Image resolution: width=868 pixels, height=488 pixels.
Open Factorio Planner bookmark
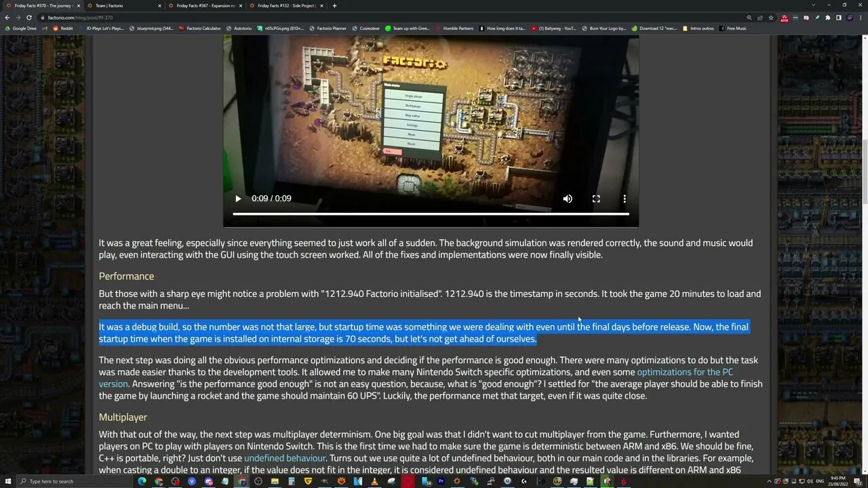(328, 28)
